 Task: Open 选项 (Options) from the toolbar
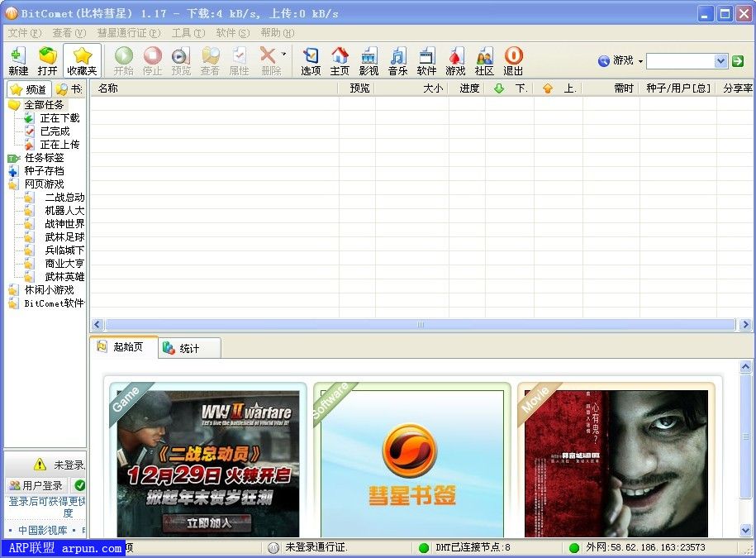click(x=311, y=61)
